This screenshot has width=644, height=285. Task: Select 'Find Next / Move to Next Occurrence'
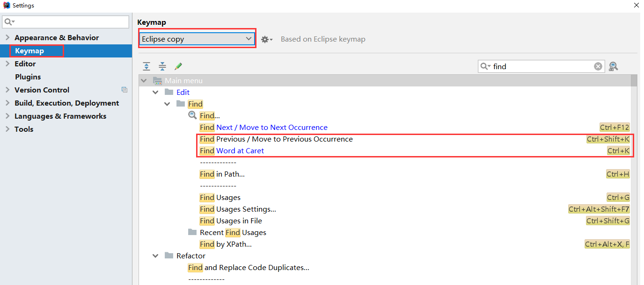tap(263, 127)
